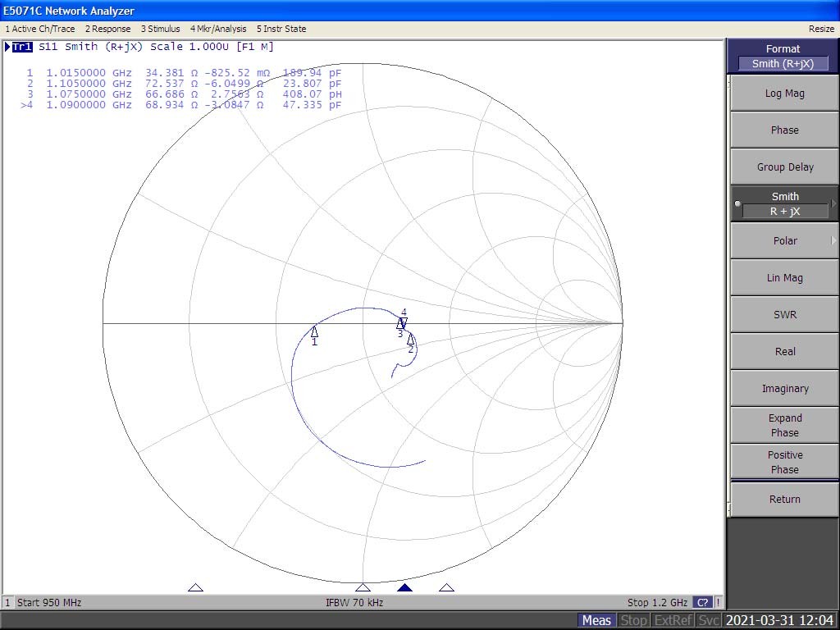
Task: Select Real format softkey
Action: click(x=784, y=352)
